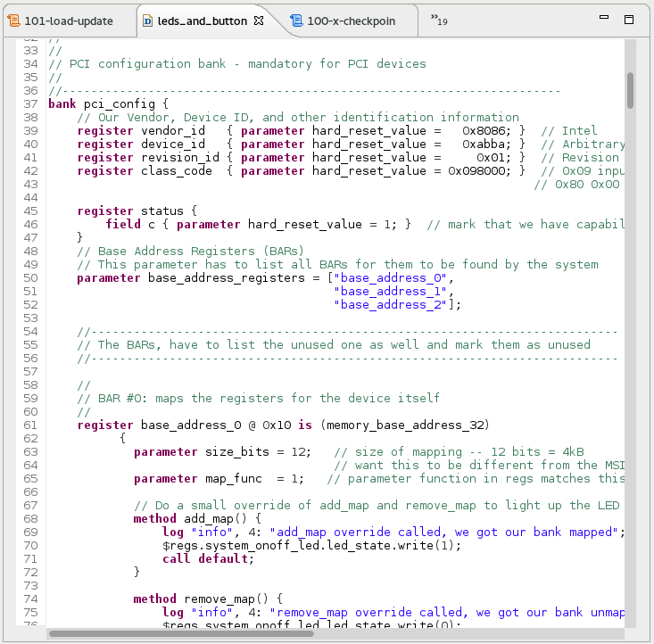The height and width of the screenshot is (644, 654).
Task: Click the 101-load-update file icon
Action: pos(15,21)
